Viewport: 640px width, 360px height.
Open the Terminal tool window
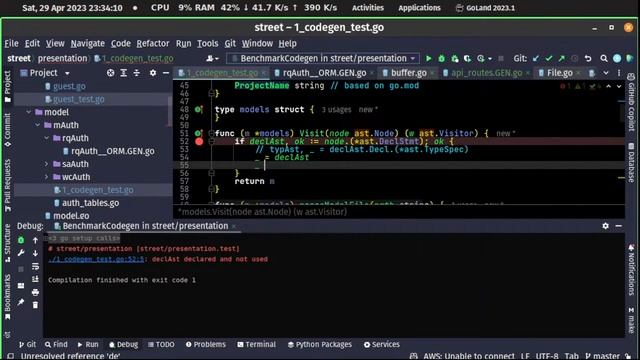256,344
